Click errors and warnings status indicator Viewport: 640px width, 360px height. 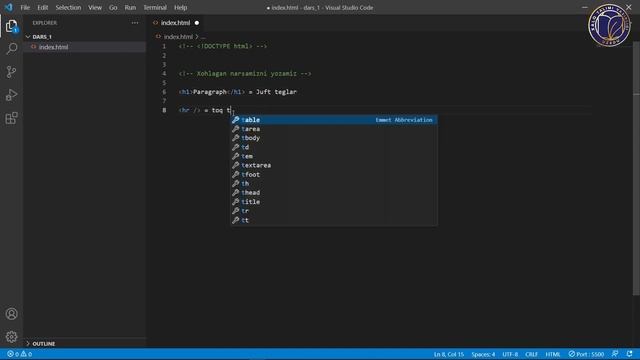pyautogui.click(x=19, y=354)
